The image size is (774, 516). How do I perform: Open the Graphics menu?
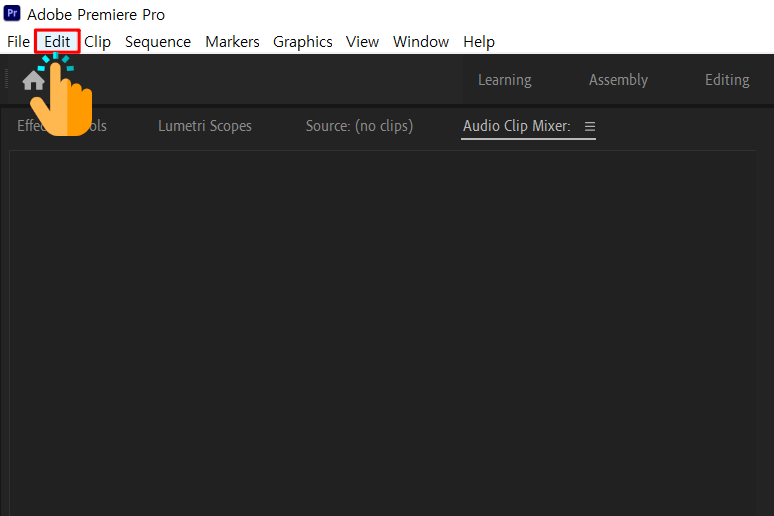tap(303, 42)
